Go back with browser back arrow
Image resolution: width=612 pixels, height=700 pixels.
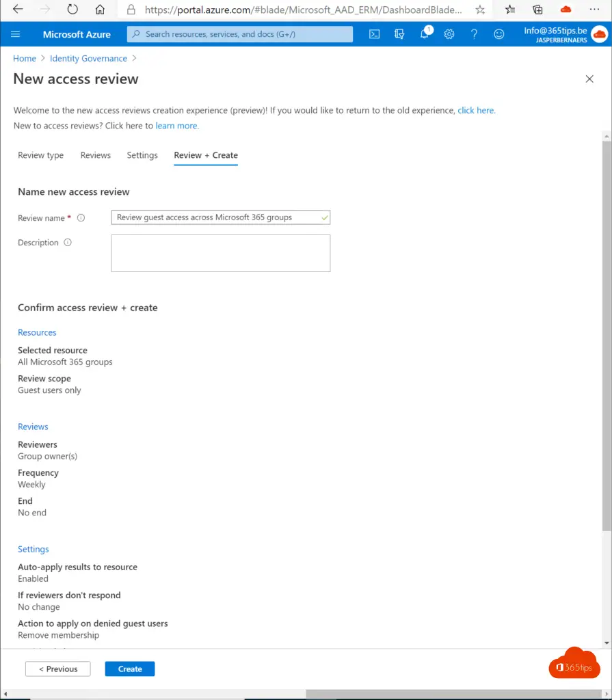[18, 10]
